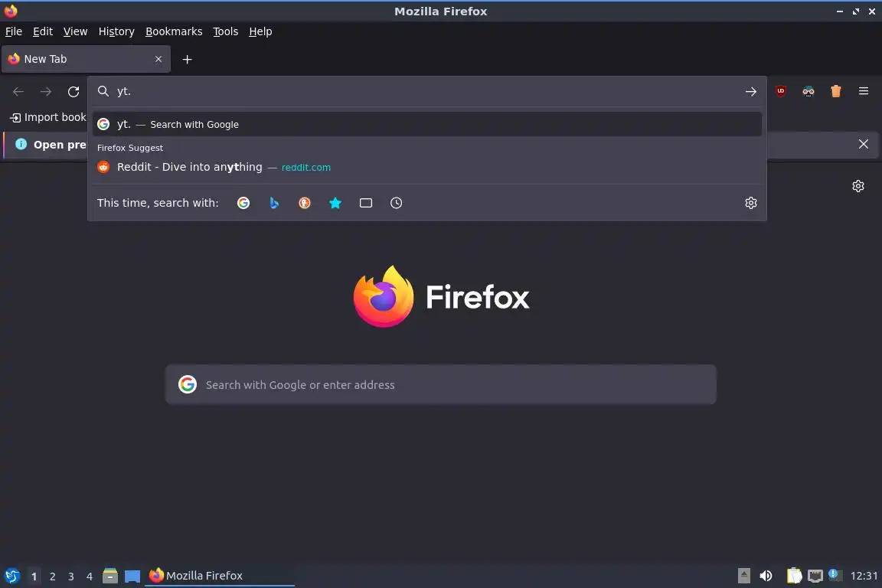The image size is (882, 588).
Task: Click the Reload page icon
Action: coord(73,92)
